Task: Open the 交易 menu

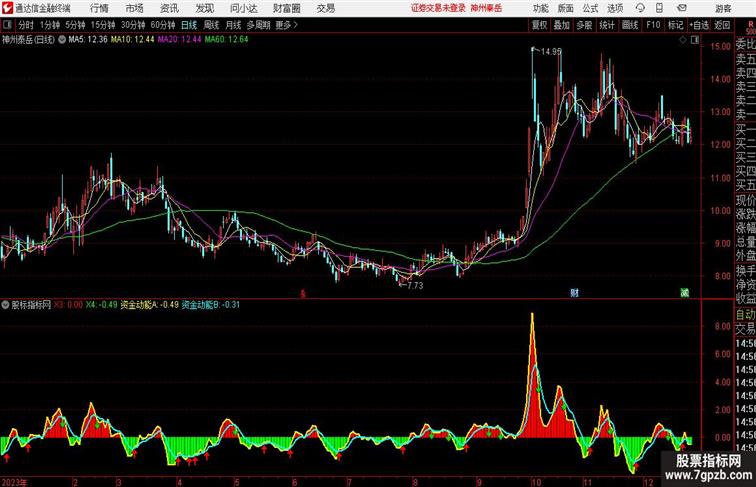Action: coord(325,8)
